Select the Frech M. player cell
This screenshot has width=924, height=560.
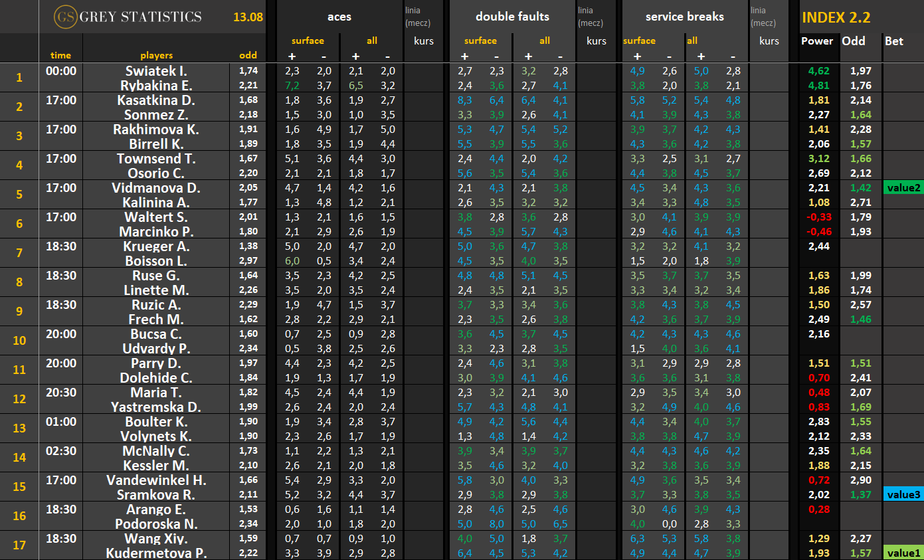coord(156,319)
